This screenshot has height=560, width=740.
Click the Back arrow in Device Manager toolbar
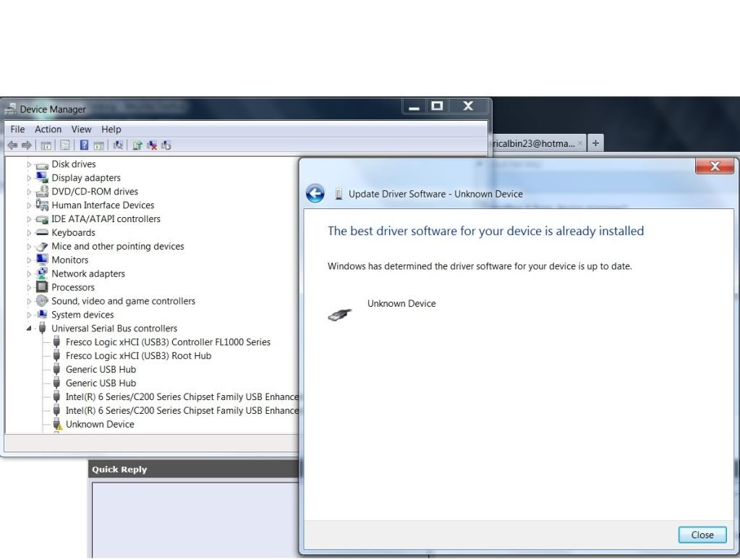pyautogui.click(x=12, y=145)
